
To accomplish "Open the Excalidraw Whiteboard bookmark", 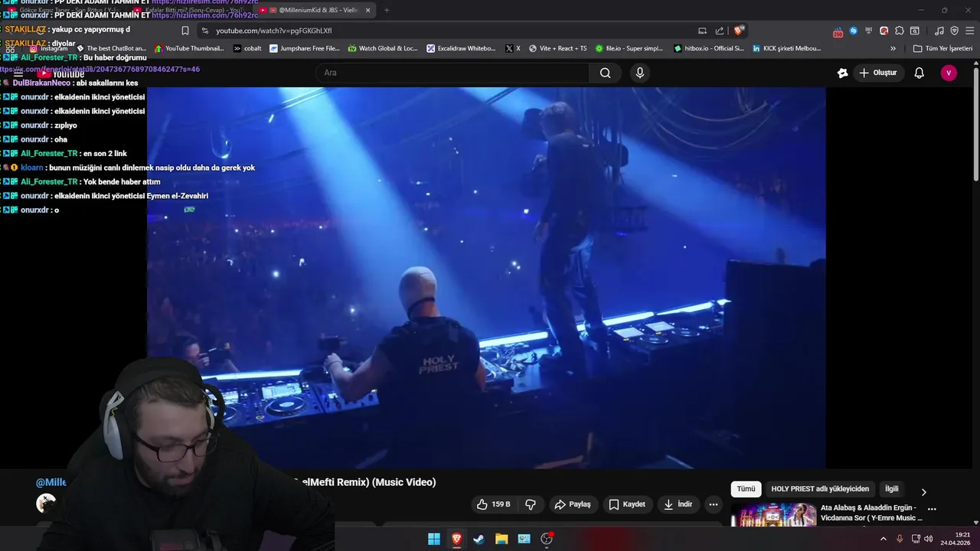I will pyautogui.click(x=462, y=48).
